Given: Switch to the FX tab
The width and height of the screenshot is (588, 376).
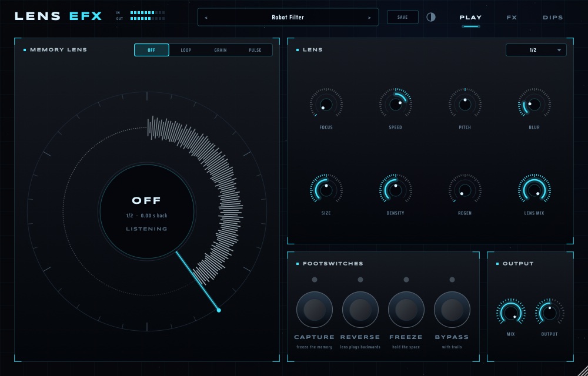Looking at the screenshot, I should pyautogui.click(x=512, y=18).
